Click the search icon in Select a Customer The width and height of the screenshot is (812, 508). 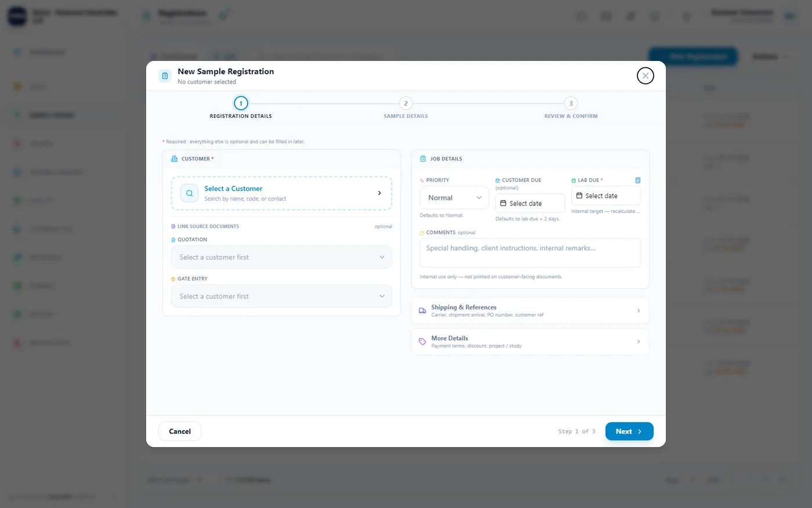190,193
